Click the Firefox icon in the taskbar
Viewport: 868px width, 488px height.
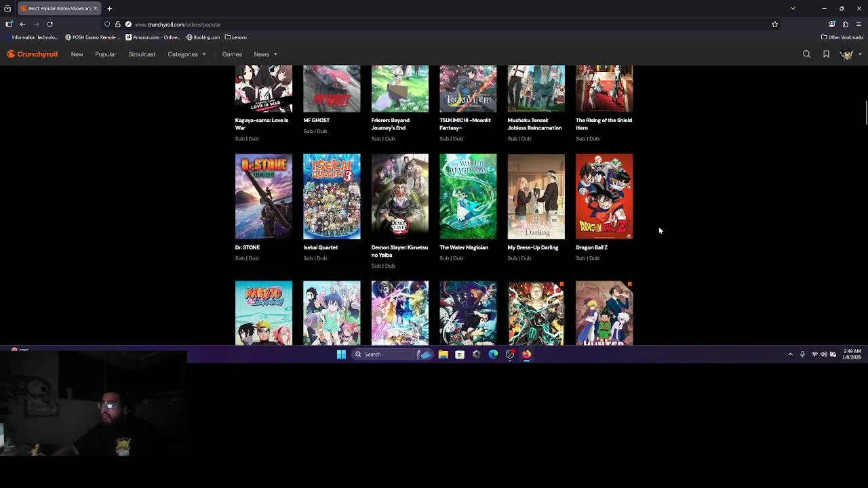pyautogui.click(x=526, y=354)
